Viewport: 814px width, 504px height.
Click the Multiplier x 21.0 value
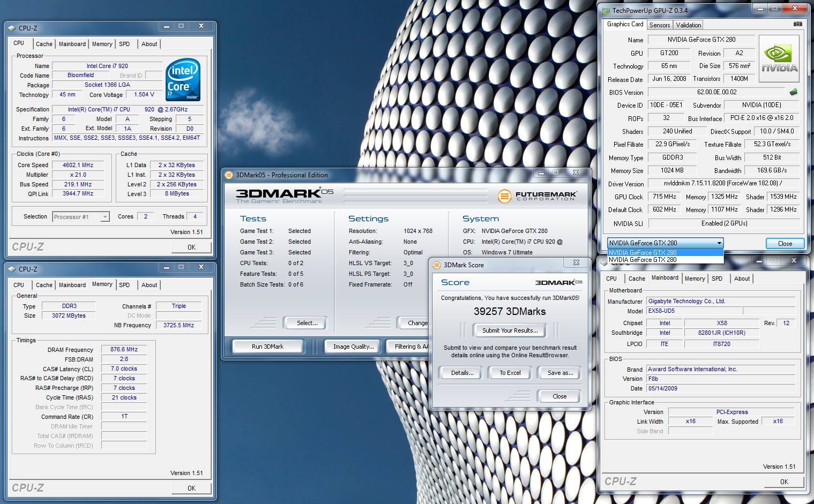[78, 175]
